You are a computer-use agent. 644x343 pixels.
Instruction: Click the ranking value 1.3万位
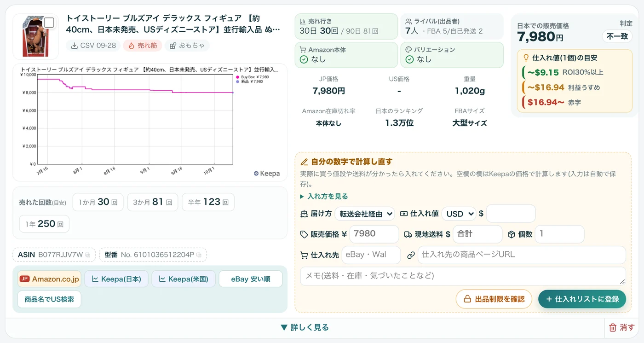399,123
